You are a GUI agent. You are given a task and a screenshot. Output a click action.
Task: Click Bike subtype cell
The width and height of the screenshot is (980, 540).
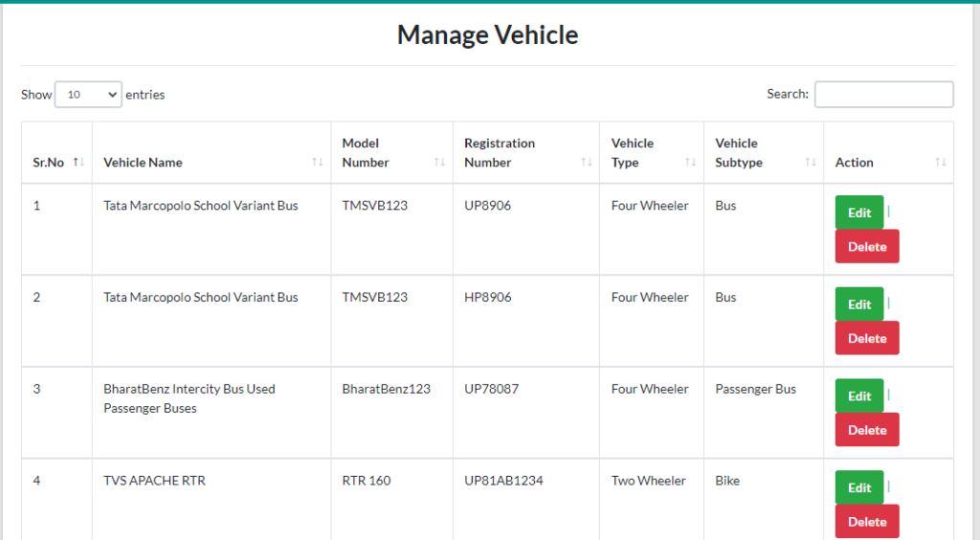coord(727,481)
